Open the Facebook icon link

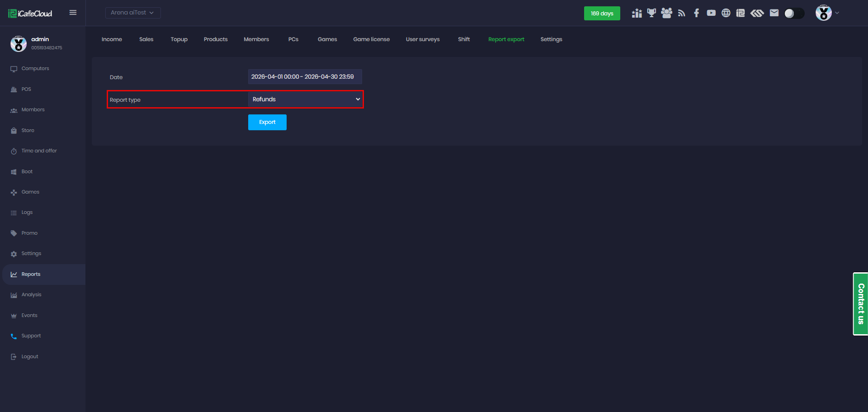(697, 13)
